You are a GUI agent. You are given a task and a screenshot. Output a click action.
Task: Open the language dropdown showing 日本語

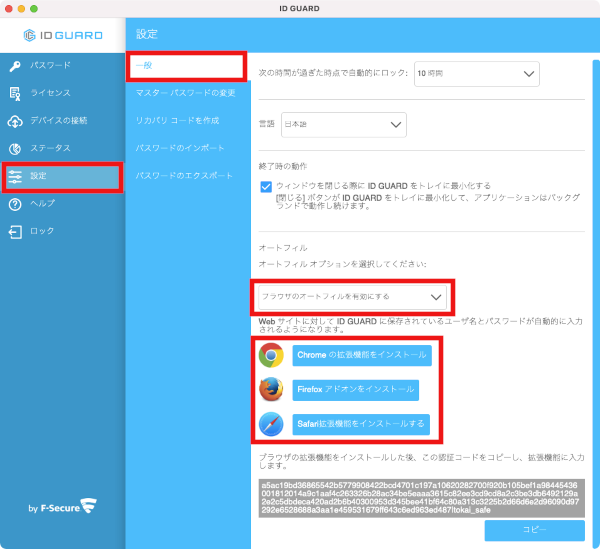point(344,125)
